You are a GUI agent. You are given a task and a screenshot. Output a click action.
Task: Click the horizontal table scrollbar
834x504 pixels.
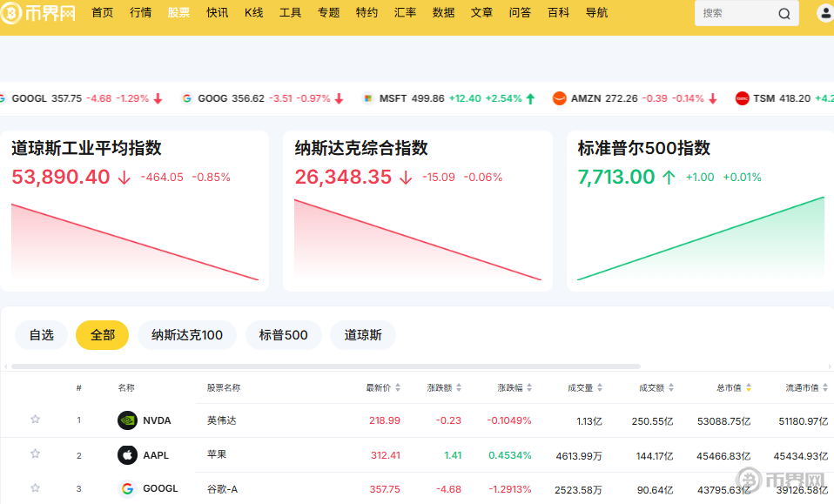click(x=326, y=366)
